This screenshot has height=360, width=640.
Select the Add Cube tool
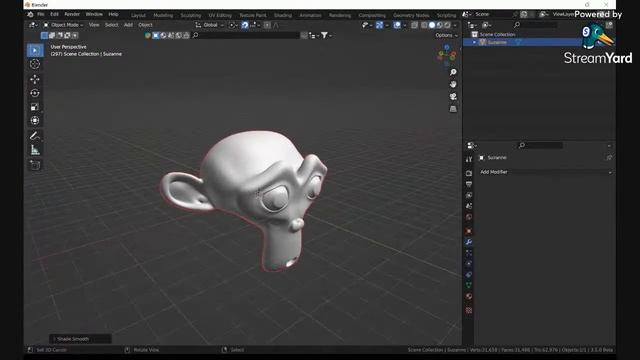pos(35,165)
